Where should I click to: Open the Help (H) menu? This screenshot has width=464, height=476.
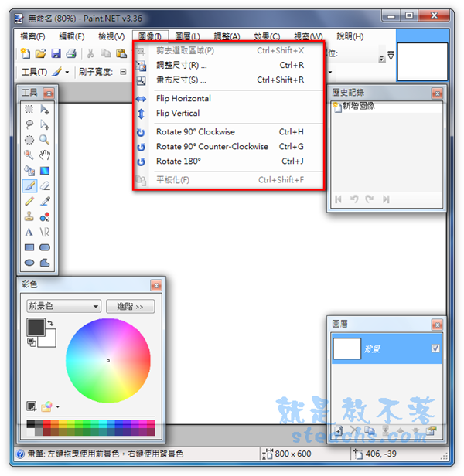coord(350,37)
